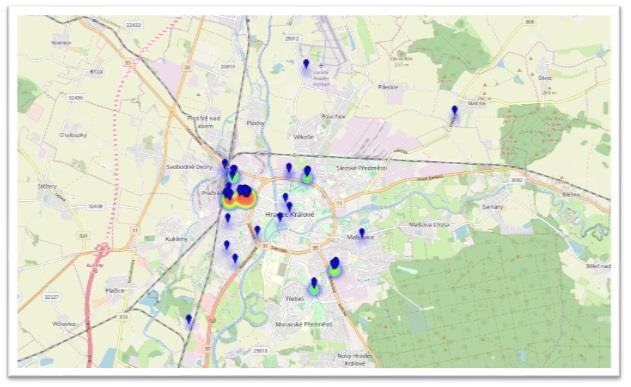Viewport: 631px width, 387px height.
Task: Click the pin beside Svobodné Dvory label
Action: pos(225,164)
